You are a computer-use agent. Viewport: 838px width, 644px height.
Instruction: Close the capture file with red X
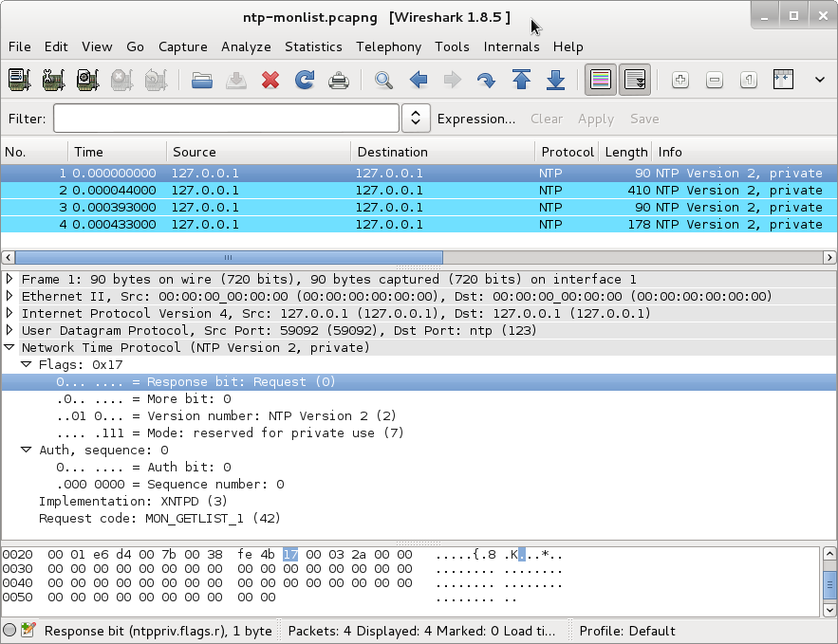270,80
